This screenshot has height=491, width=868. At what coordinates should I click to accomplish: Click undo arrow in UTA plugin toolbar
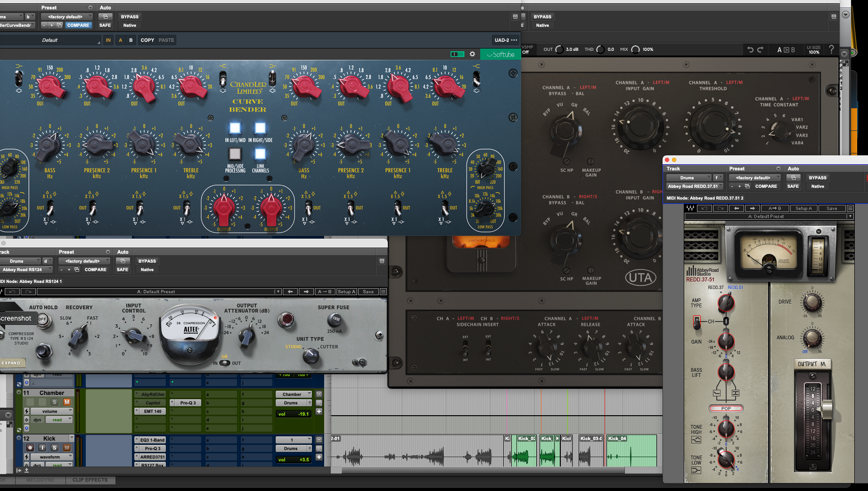click(x=750, y=49)
